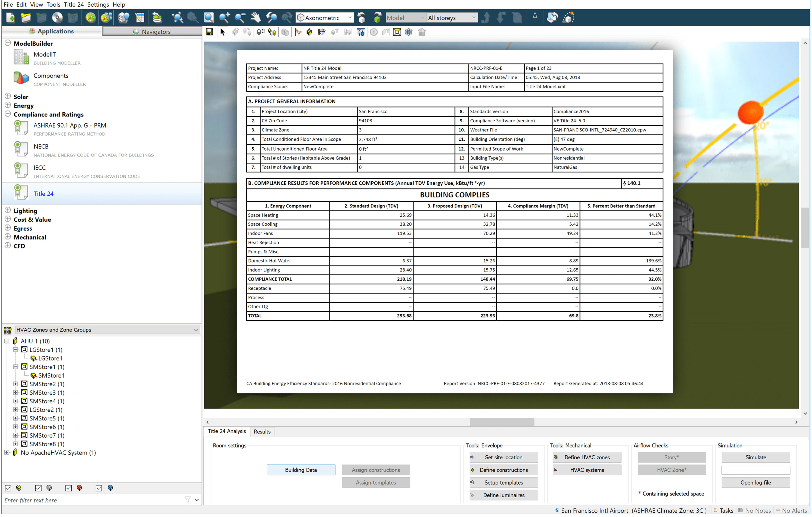The width and height of the screenshot is (812, 517).
Task: Click the New project icon
Action: pyautogui.click(x=10, y=18)
